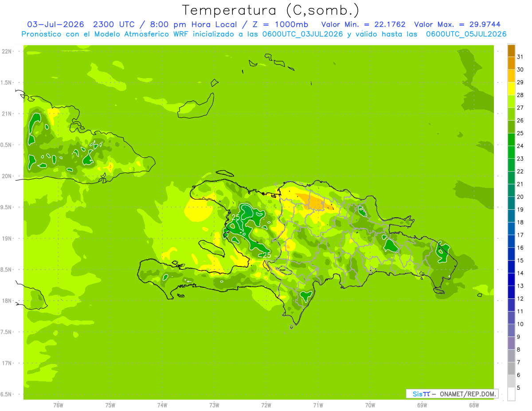Click the "69W" longitude label
Image resolution: width=532 pixels, height=411 pixels.
pos(422,405)
